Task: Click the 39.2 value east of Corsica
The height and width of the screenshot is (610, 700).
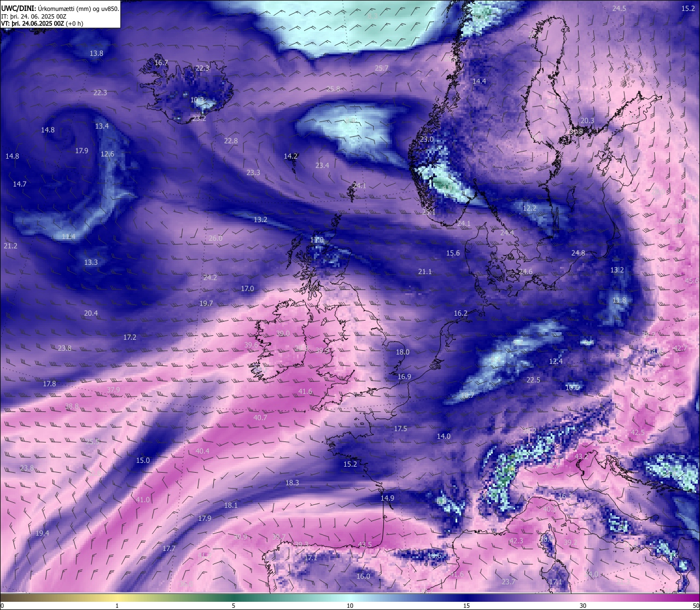Action: pos(570,542)
